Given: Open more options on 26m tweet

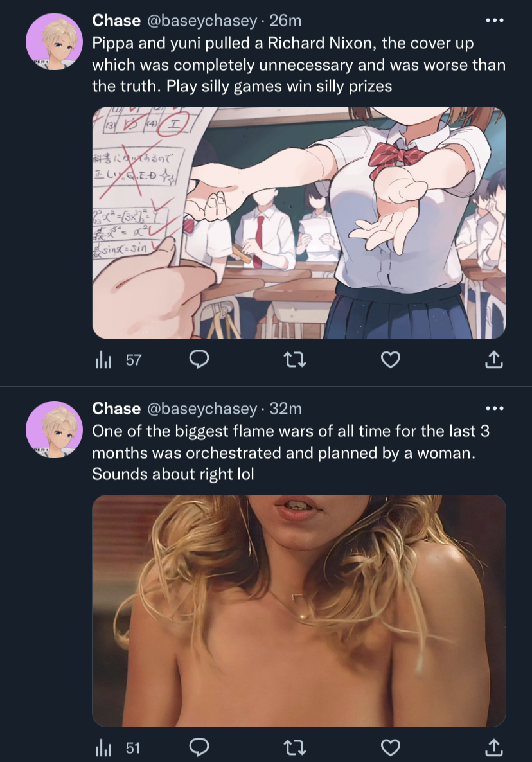Looking at the screenshot, I should click(495, 21).
